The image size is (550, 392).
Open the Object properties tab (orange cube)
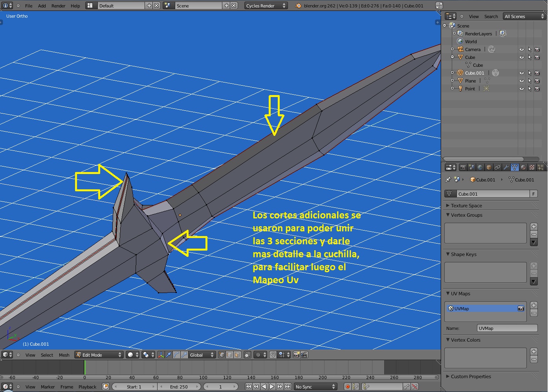[x=489, y=167]
